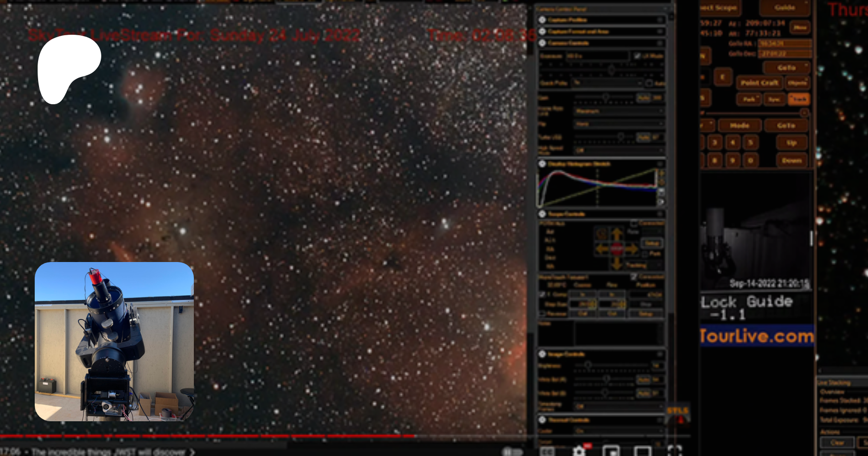The height and width of the screenshot is (456, 868).
Task: Enter fullscreen on the video player
Action: coord(674,451)
